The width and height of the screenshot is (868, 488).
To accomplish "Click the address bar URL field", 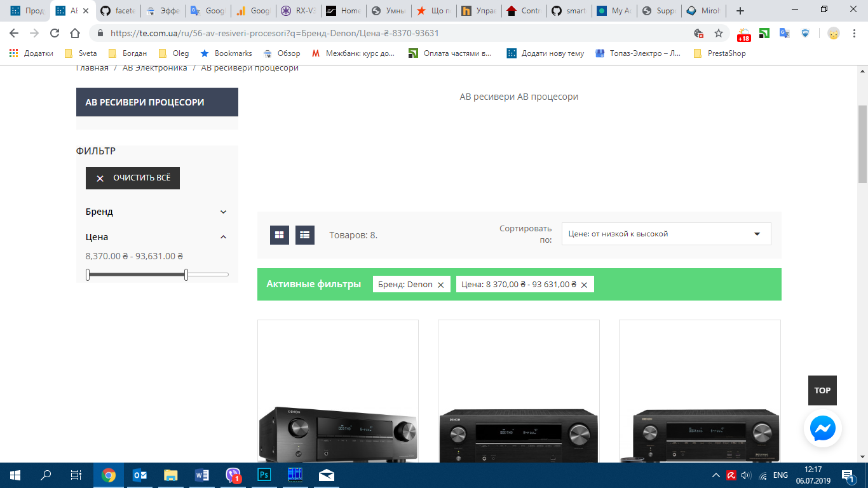I will click(x=394, y=33).
